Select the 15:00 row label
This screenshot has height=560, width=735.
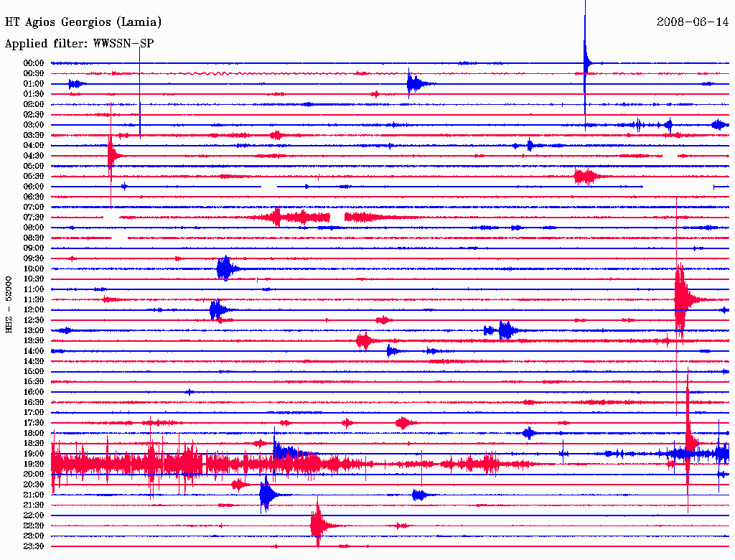point(34,371)
